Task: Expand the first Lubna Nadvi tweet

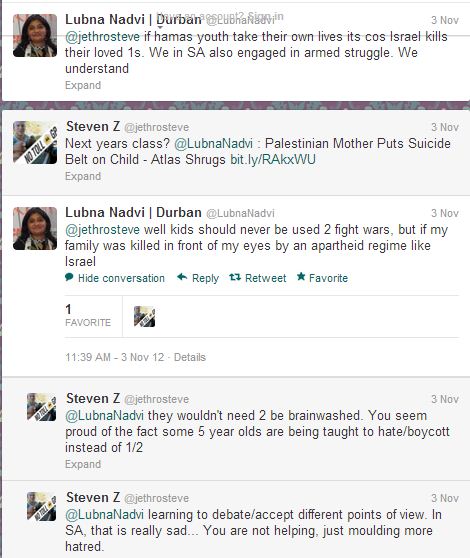Action: (83, 85)
